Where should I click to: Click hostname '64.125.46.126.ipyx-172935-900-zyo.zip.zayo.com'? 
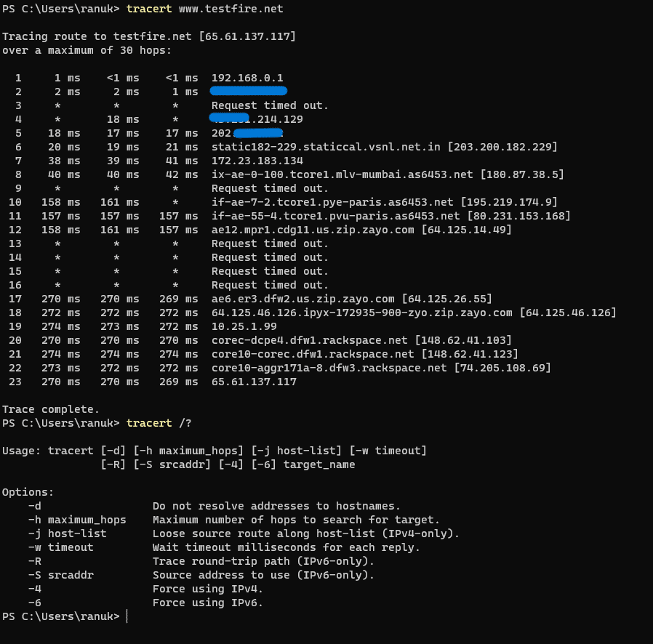tap(362, 313)
